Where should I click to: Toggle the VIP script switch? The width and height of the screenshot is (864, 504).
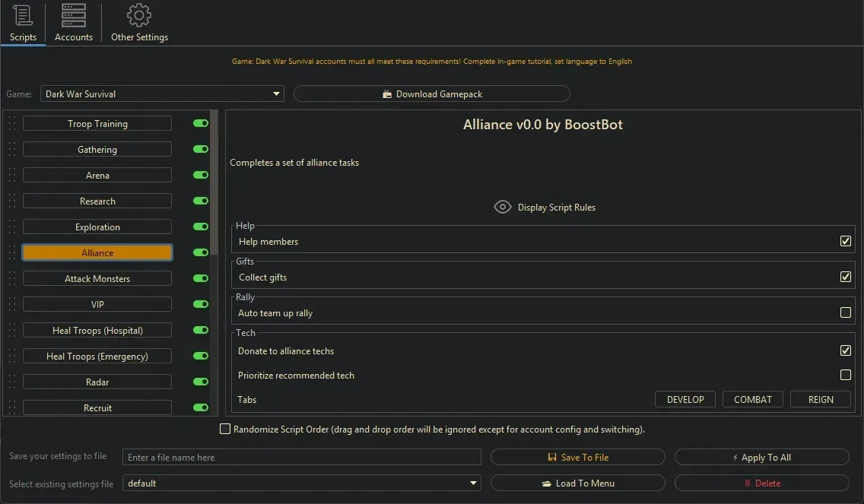[x=201, y=305]
